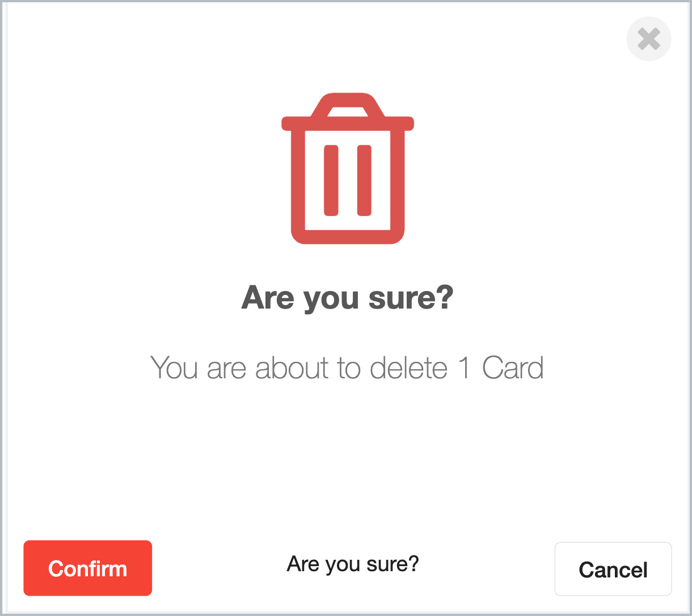
Task: Click the word 'Card' in the warning message
Action: tap(513, 368)
